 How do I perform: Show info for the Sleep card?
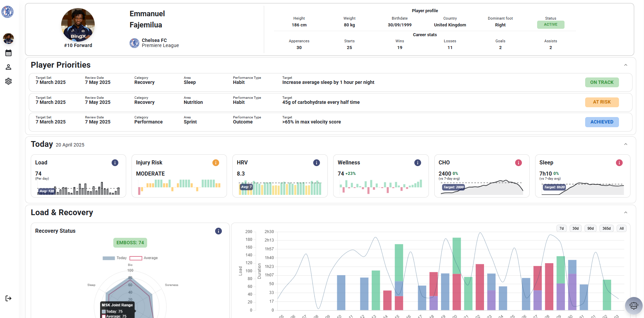619,163
